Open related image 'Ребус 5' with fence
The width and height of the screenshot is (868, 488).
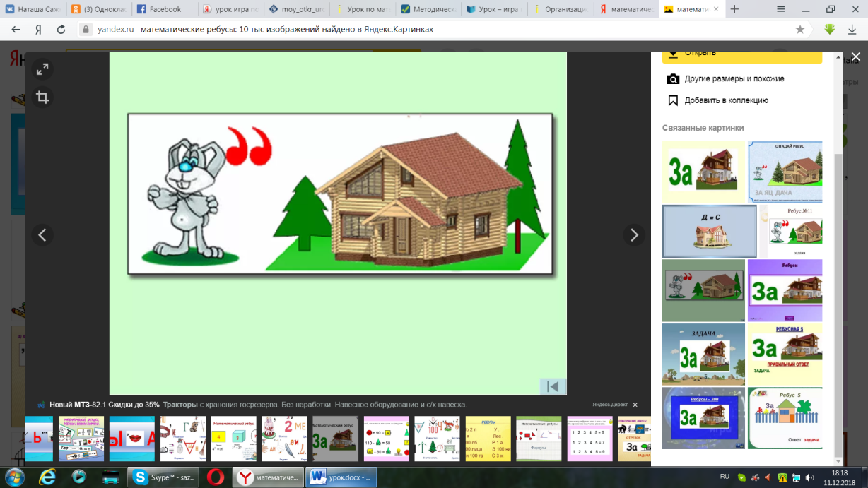point(785,417)
